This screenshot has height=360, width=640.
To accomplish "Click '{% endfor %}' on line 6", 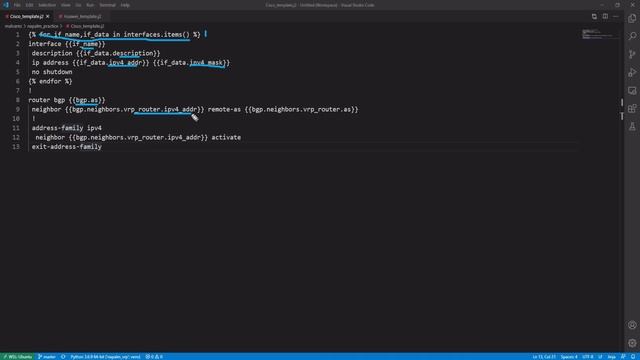I will [x=50, y=81].
